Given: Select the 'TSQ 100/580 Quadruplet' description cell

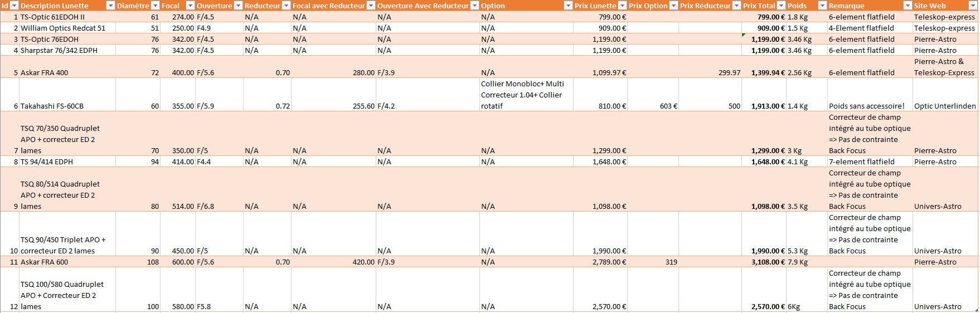Looking at the screenshot, I should [x=67, y=290].
